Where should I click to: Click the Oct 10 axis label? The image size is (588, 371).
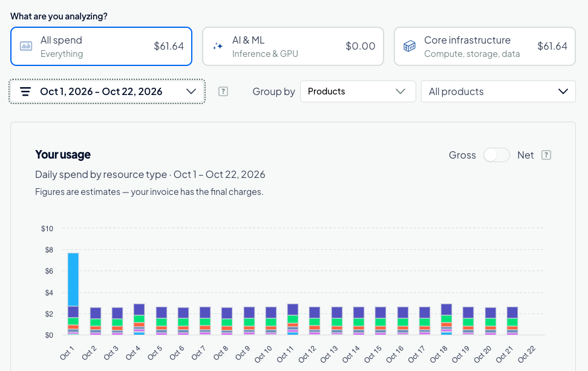point(263,354)
